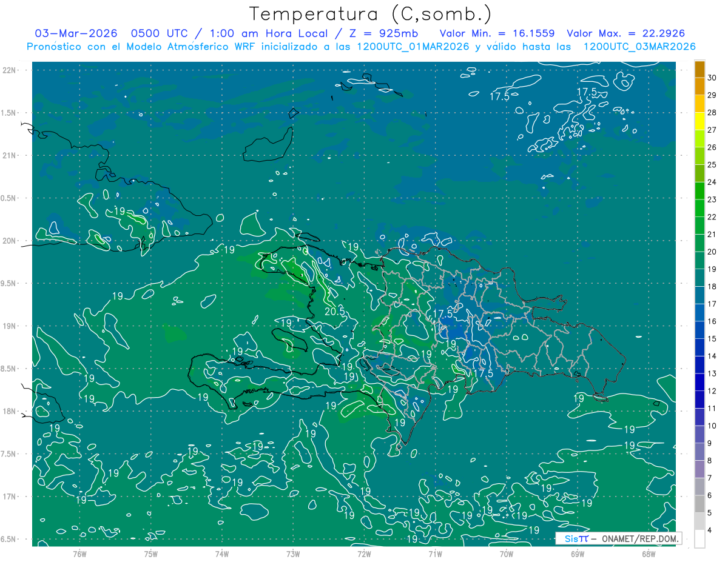Click colorbar label "10"

pyautogui.click(x=712, y=426)
